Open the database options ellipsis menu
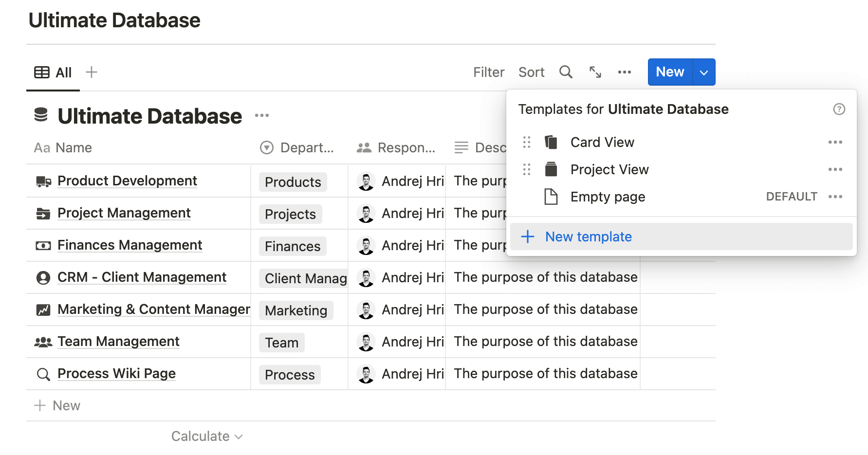This screenshot has width=868, height=455. pos(625,72)
